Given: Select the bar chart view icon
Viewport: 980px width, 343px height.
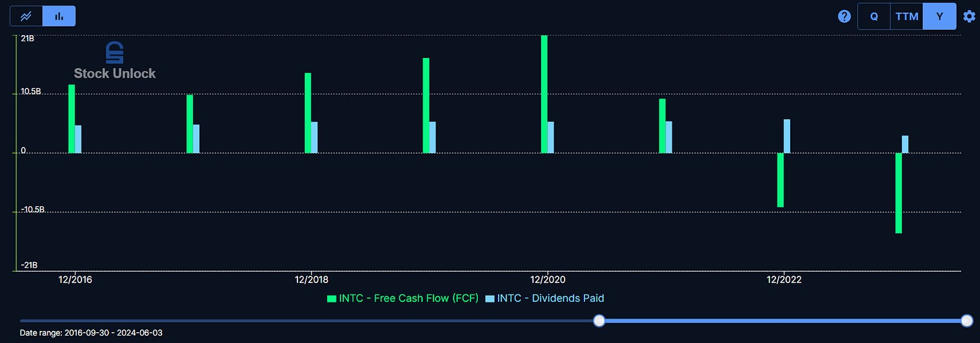Looking at the screenshot, I should click(x=59, y=15).
